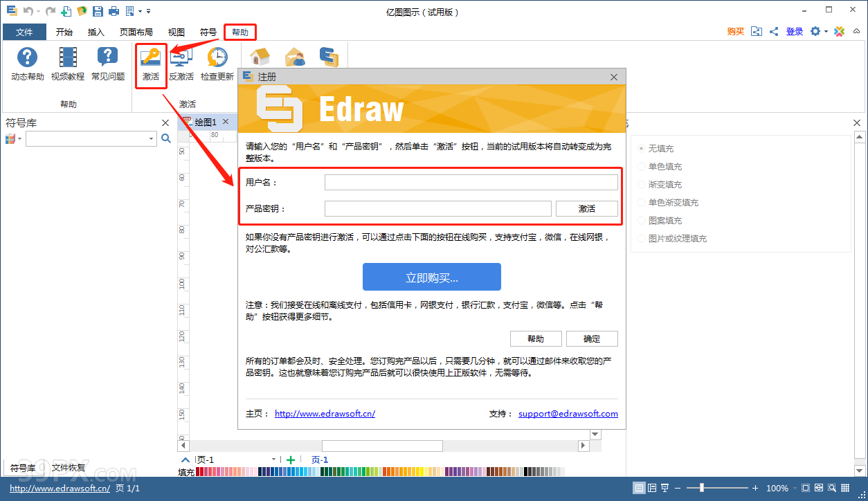Click the print icon in quick access toolbar
The height and width of the screenshot is (501, 868).
(x=114, y=10)
